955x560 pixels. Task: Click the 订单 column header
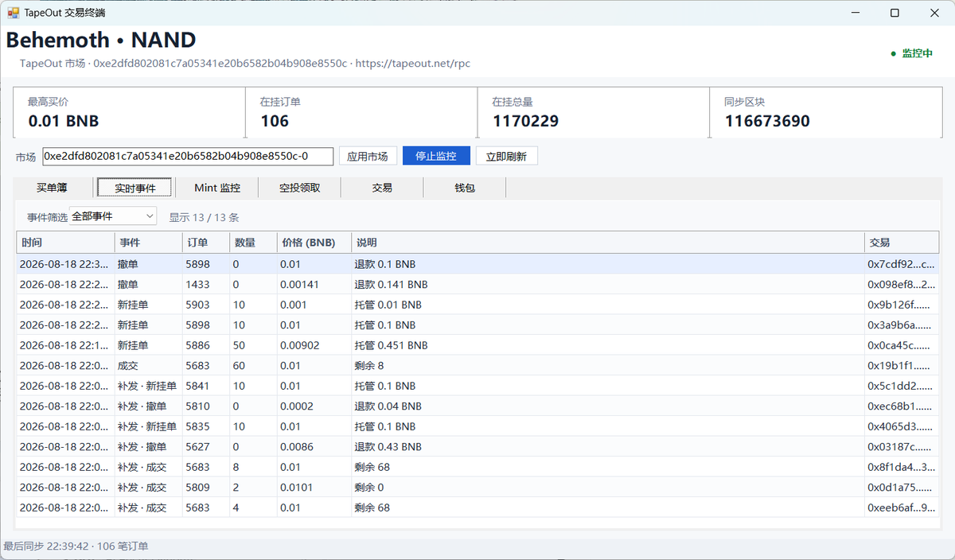206,243
